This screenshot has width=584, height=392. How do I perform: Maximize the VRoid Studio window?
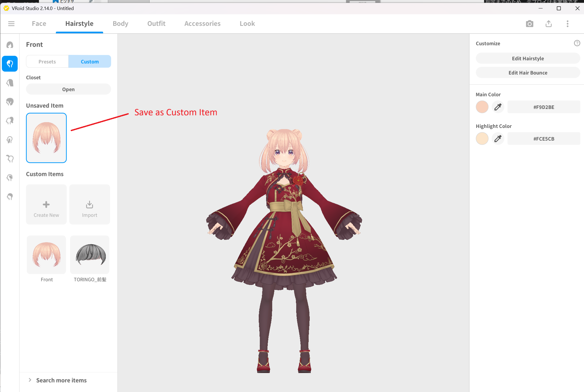tap(559, 8)
